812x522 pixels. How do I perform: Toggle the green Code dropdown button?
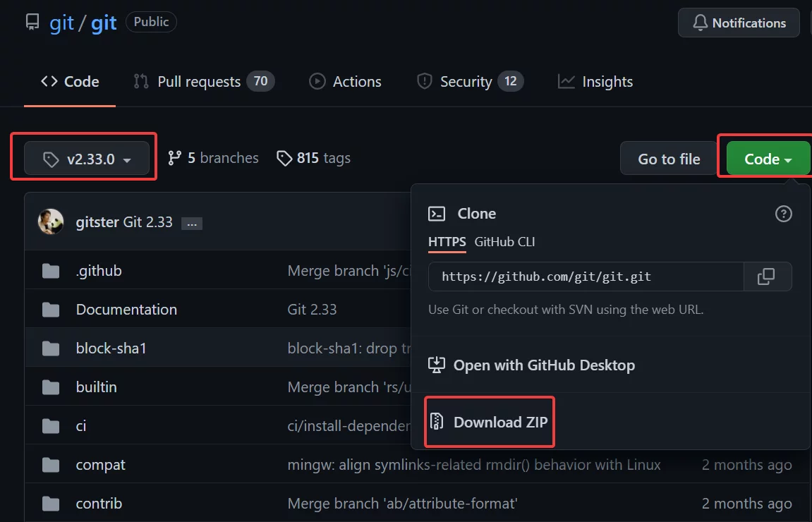click(768, 159)
